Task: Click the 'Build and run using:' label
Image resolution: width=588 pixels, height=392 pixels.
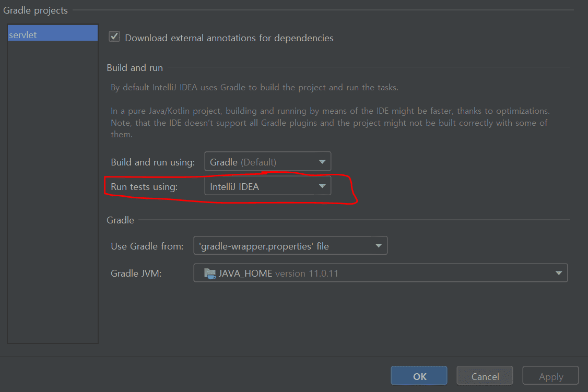Action: [152, 162]
